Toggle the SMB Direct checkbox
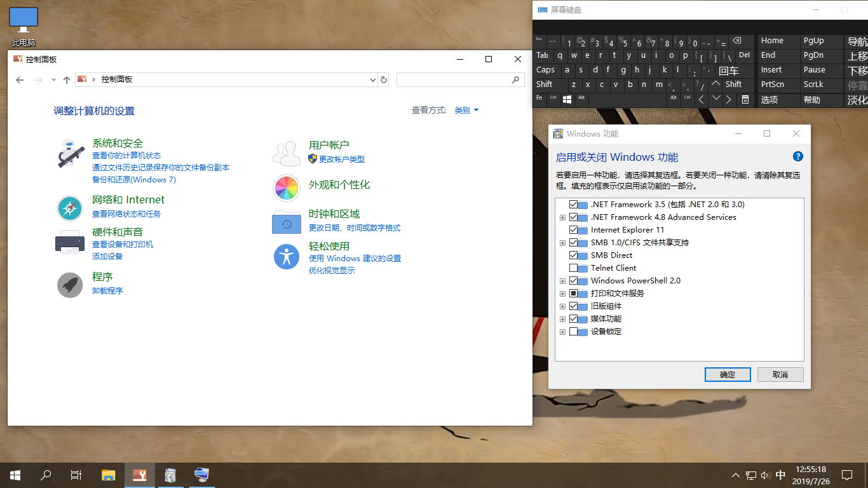 pyautogui.click(x=574, y=255)
